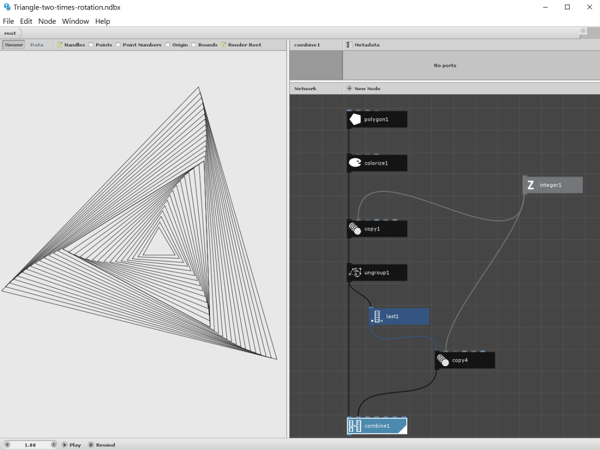The height and width of the screenshot is (450, 600).
Task: Select the integer1 node label
Action: point(550,185)
